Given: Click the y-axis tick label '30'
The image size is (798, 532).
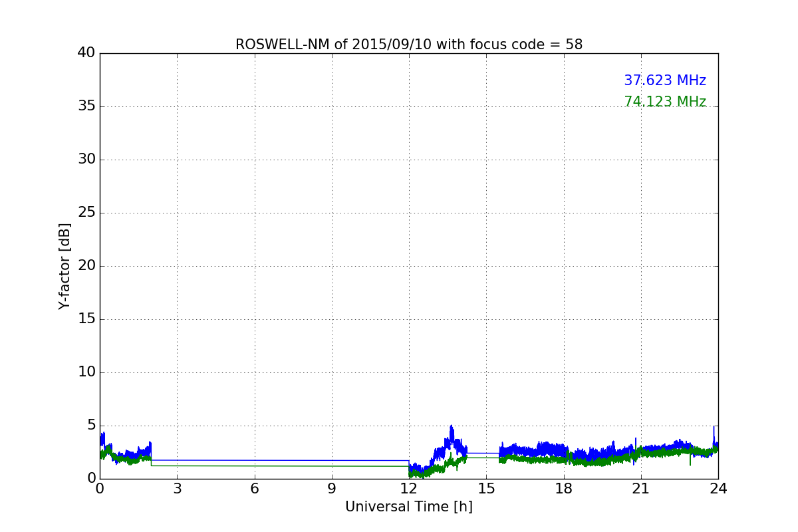Looking at the screenshot, I should pos(86,160).
